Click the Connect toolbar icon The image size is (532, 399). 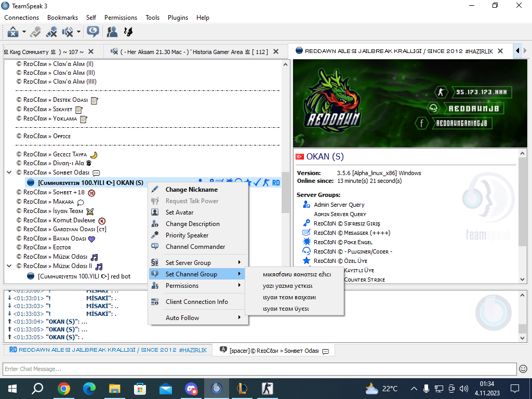[x=13, y=32]
